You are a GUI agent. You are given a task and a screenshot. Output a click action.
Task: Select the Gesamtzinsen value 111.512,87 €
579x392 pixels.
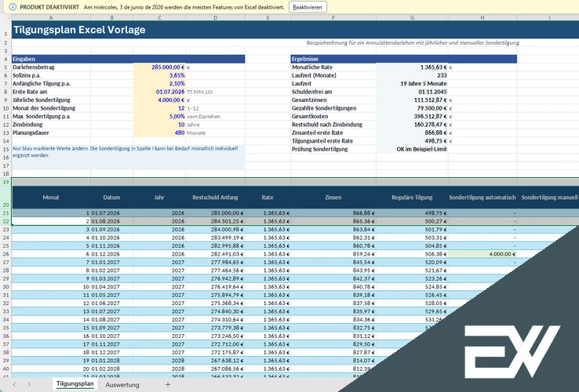click(412, 100)
